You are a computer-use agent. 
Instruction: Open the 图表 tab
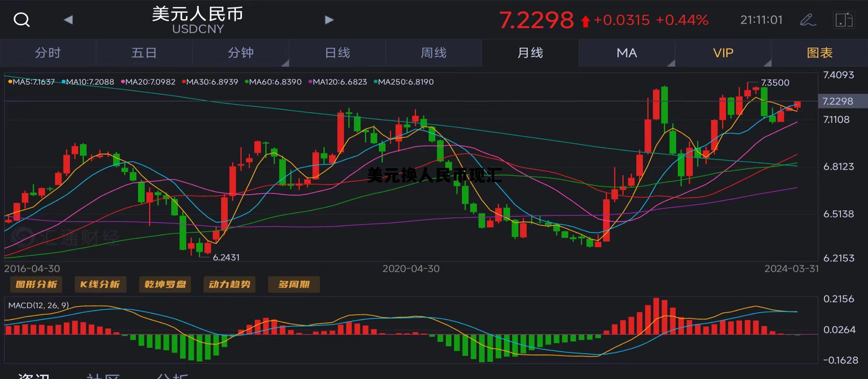(820, 53)
